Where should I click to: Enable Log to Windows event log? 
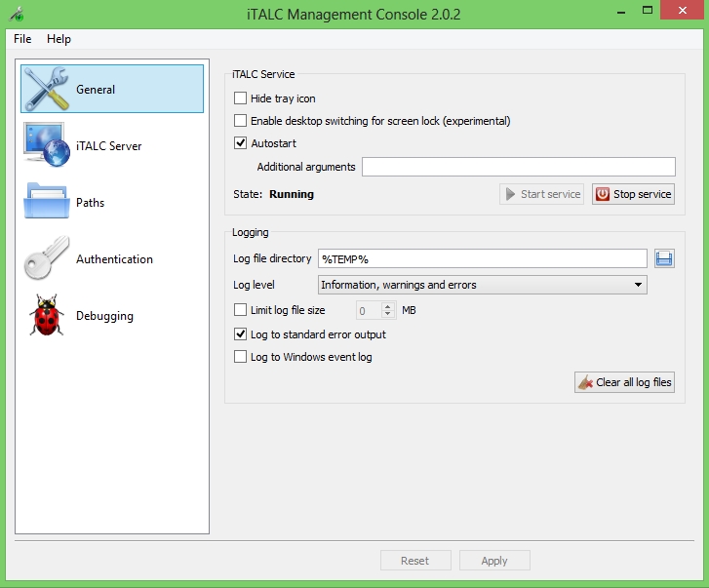(240, 357)
